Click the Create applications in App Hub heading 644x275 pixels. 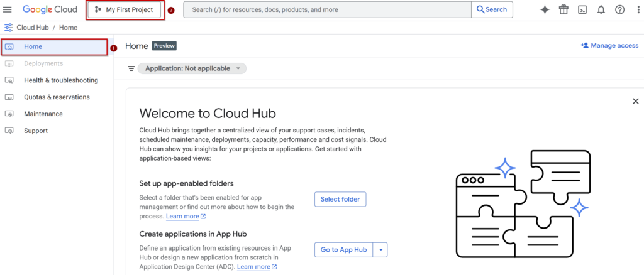click(192, 234)
